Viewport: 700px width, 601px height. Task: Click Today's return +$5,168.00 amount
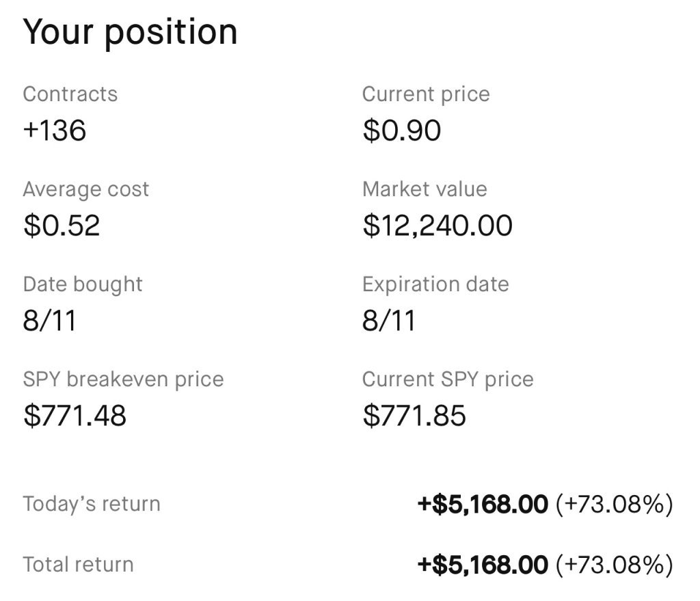(x=483, y=504)
